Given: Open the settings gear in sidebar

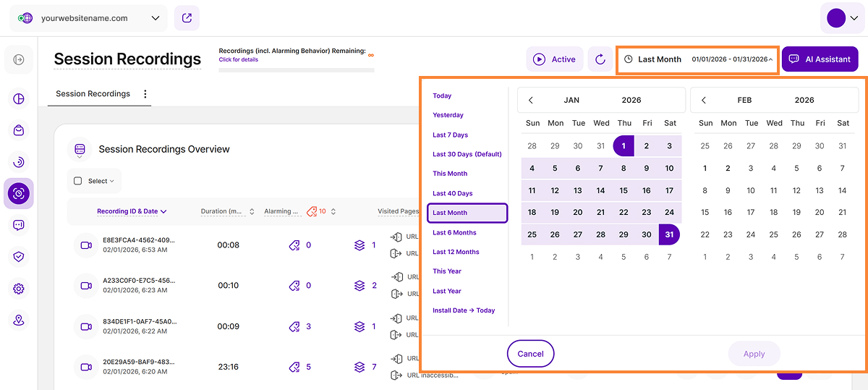Looking at the screenshot, I should (19, 289).
